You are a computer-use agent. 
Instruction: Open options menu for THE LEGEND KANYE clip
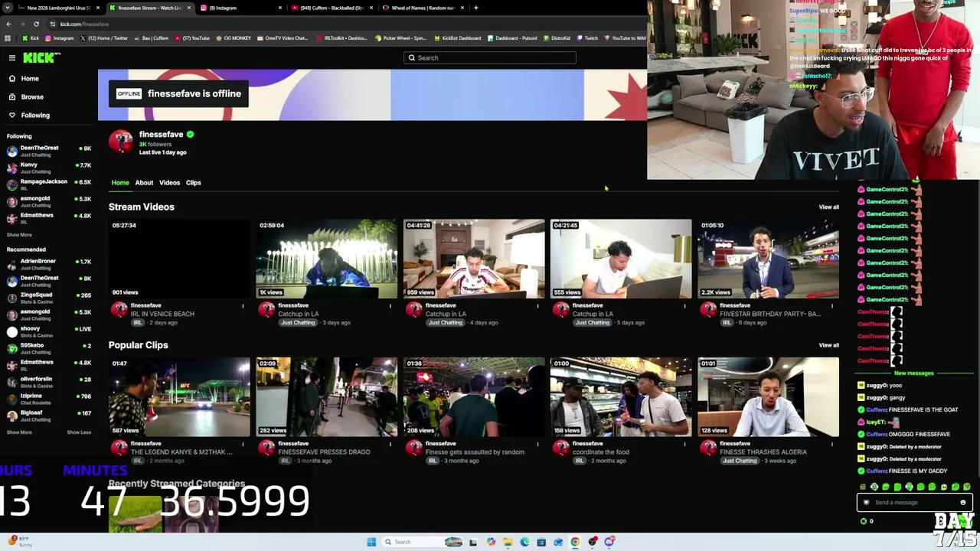tap(243, 444)
